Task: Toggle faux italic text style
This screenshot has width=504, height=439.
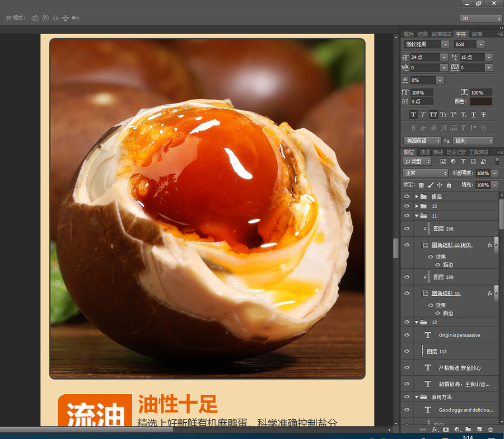Action: point(423,114)
